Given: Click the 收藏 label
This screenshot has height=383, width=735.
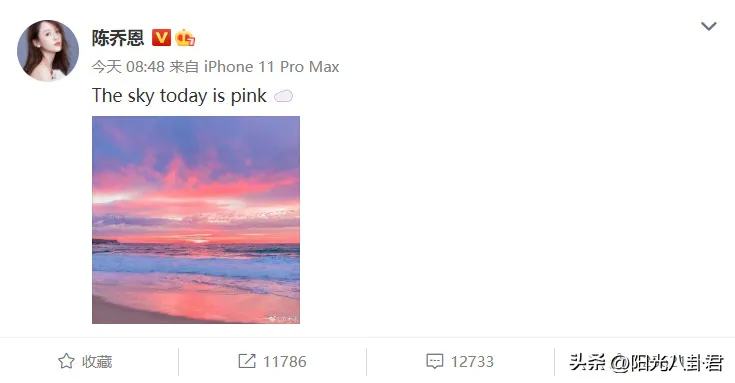Looking at the screenshot, I should click(x=97, y=361).
